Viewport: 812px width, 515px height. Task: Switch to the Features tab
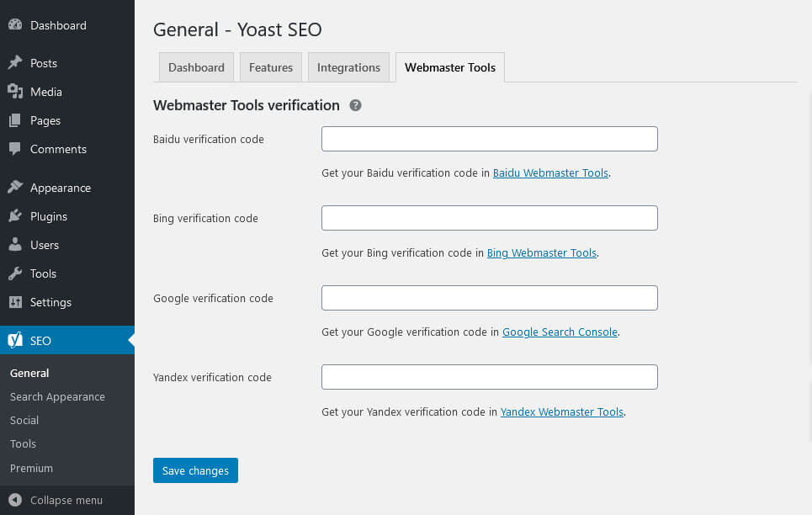click(x=270, y=67)
